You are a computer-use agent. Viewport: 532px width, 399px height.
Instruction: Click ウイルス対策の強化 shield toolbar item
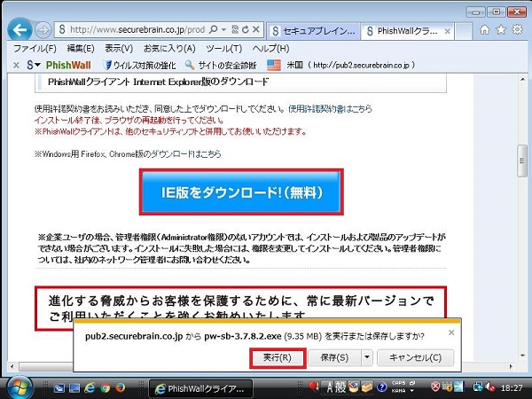coord(138,65)
